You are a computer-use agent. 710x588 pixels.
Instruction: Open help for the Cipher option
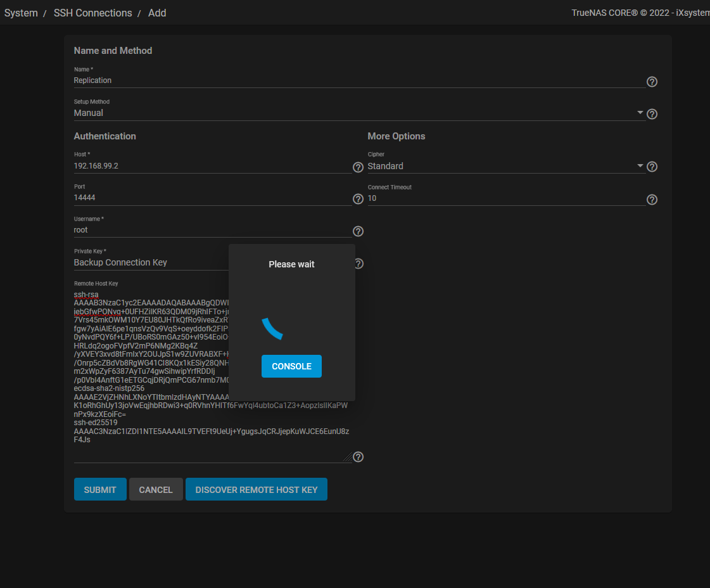pos(652,166)
